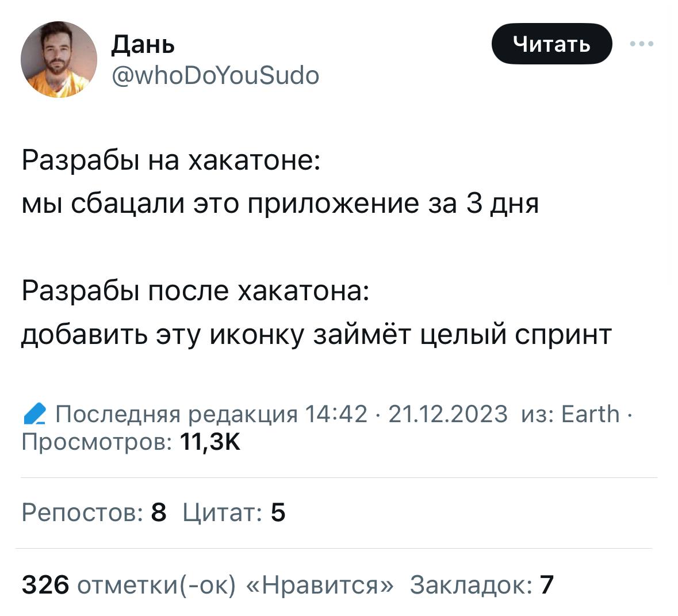Viewport: 678px width, 616px height.
Task: Click the number 326 likes
Action: (x=45, y=585)
